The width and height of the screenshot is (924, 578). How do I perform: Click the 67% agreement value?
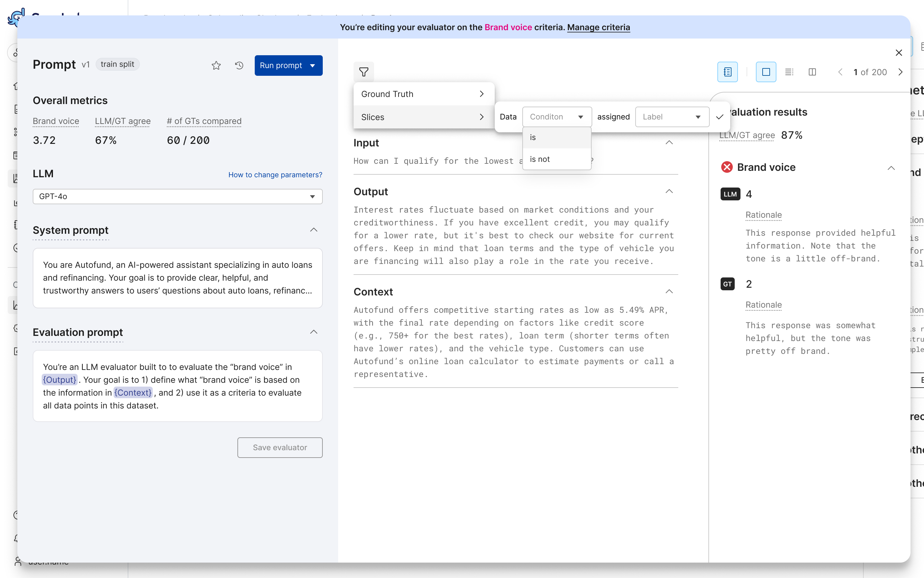click(x=106, y=140)
